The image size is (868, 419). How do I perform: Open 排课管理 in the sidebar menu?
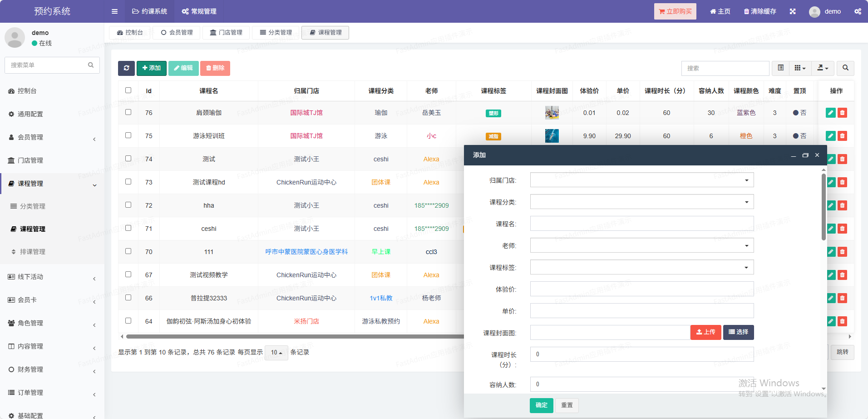pos(32,252)
